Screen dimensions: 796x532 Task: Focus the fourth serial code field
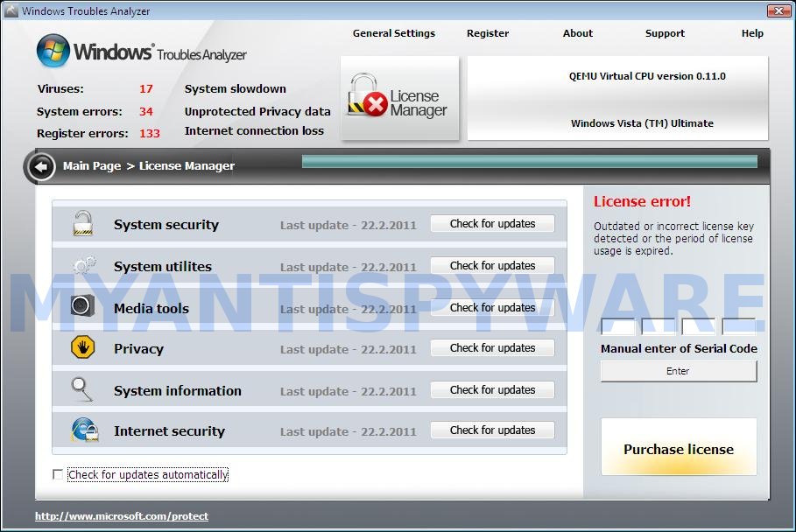[739, 326]
